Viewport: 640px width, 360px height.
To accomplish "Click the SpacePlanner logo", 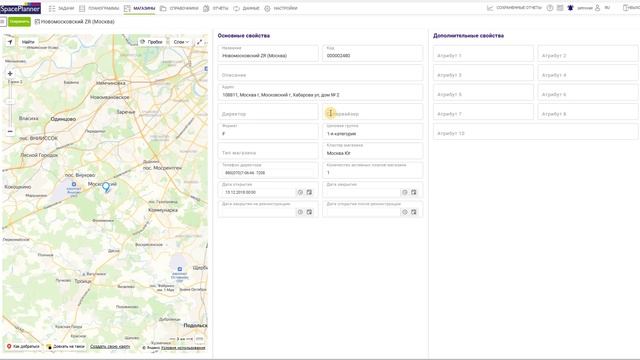I will point(20,8).
